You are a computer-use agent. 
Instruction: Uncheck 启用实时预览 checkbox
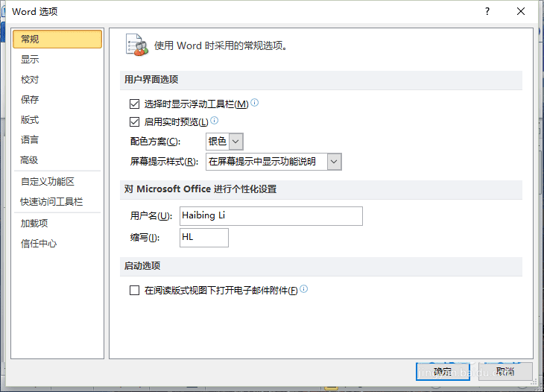coord(134,121)
